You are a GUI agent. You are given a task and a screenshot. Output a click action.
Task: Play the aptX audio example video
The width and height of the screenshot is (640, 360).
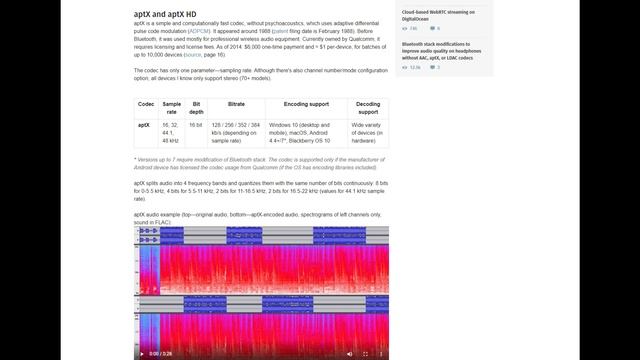pos(142,354)
